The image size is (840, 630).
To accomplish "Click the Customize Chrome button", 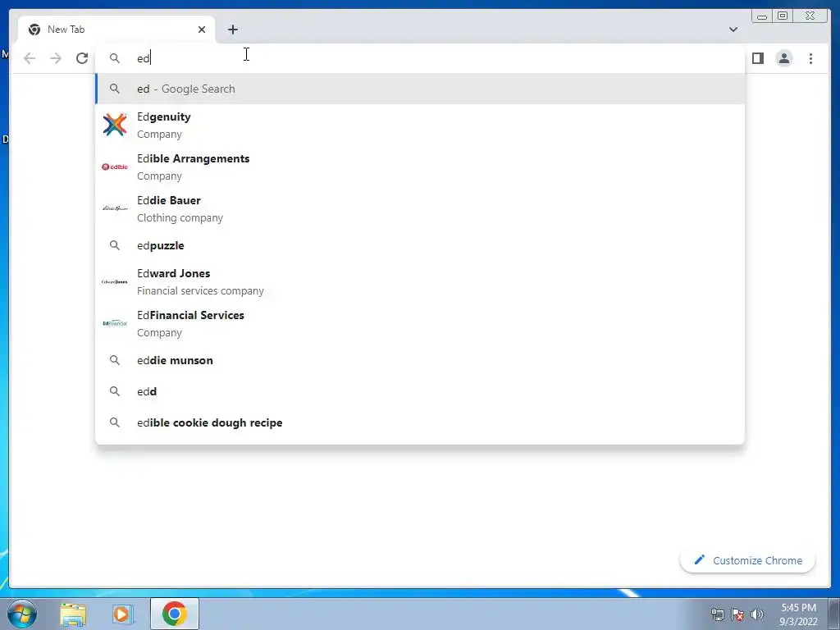I will (x=748, y=560).
